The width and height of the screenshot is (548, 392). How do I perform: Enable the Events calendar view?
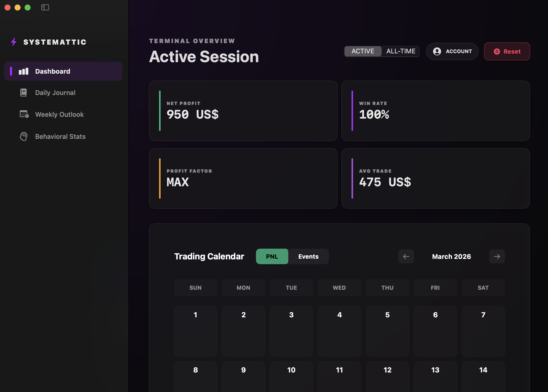tap(308, 256)
